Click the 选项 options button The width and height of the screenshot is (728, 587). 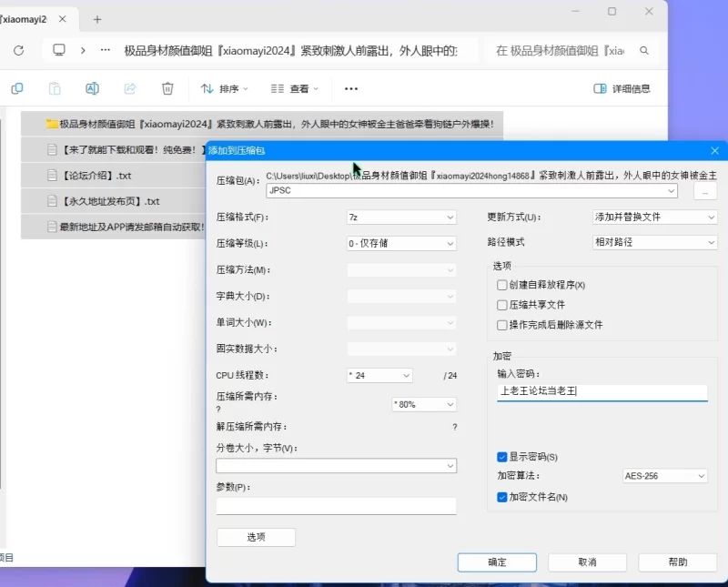[256, 537]
